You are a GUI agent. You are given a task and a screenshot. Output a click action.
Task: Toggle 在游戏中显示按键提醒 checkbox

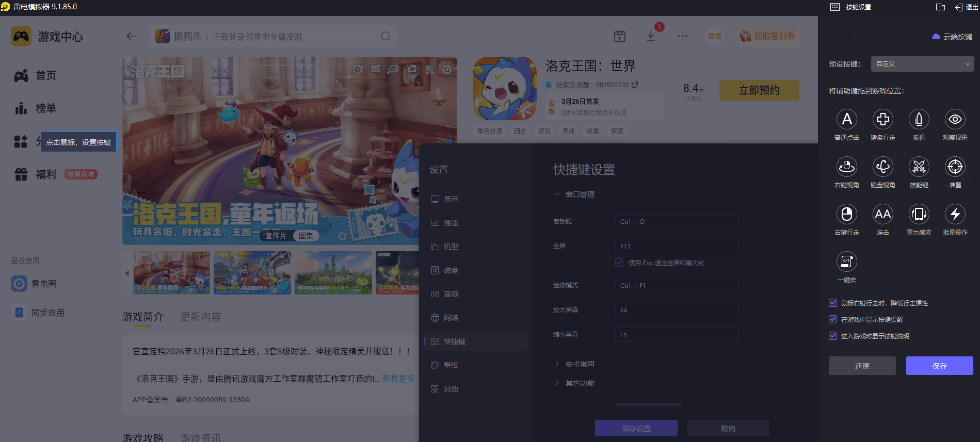pyautogui.click(x=832, y=319)
